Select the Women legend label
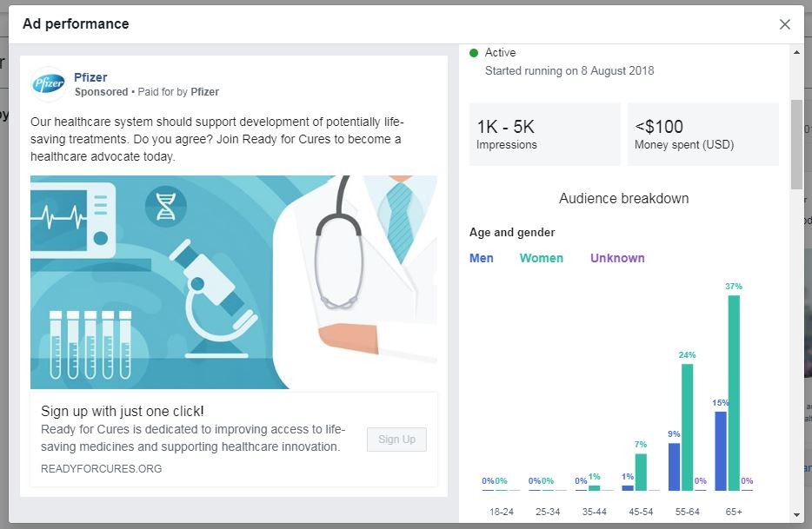Viewport: 812px width, 529px height. point(541,258)
